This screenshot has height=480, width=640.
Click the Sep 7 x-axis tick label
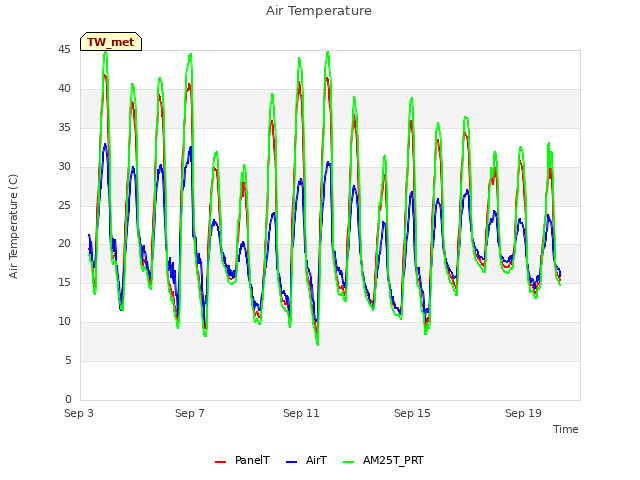pos(190,413)
